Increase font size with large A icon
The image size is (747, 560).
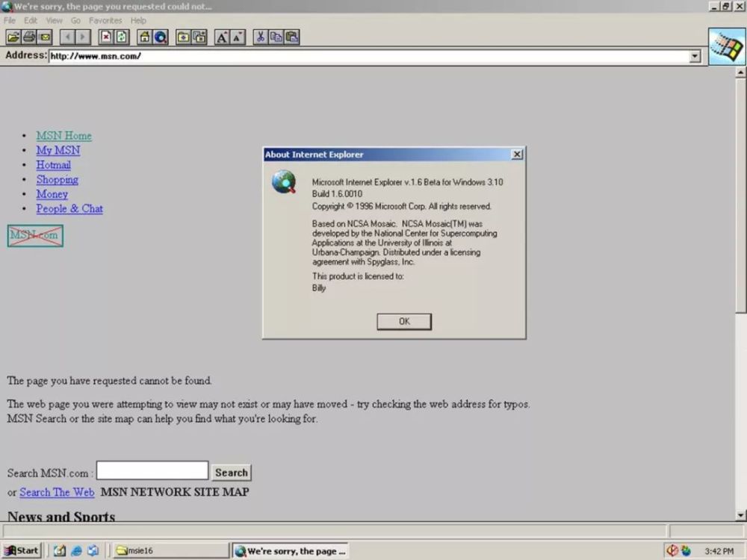[x=222, y=37]
